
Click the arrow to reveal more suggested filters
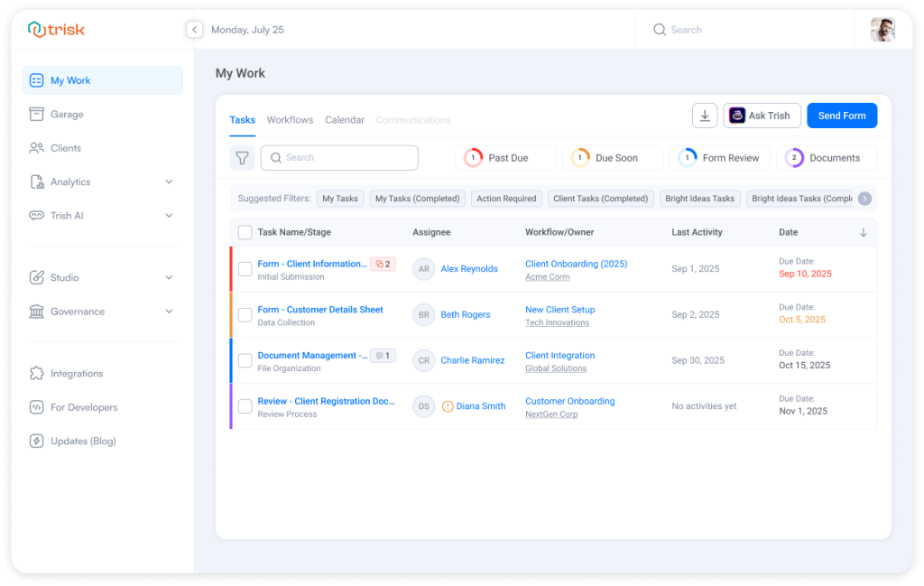864,198
